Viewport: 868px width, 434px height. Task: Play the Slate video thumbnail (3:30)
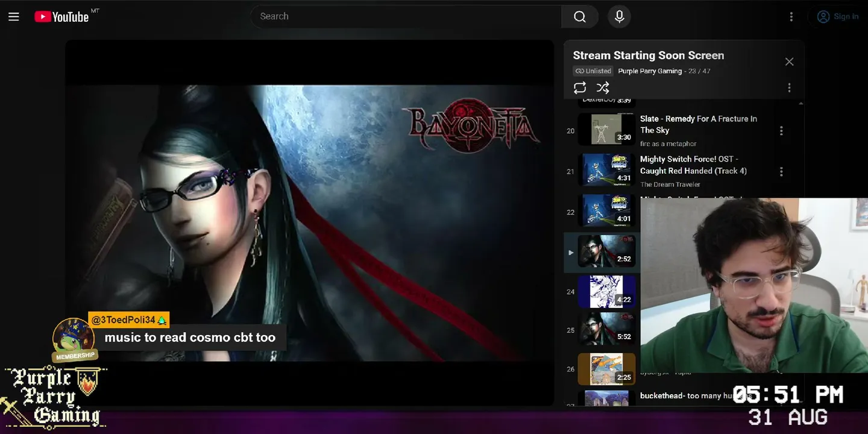pyautogui.click(x=606, y=130)
